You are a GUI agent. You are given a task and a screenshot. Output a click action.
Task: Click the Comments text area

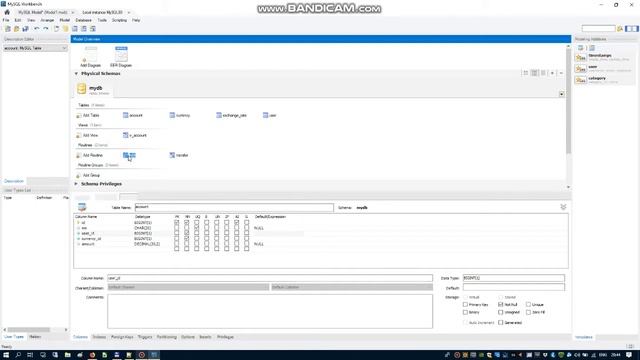coord(270,311)
